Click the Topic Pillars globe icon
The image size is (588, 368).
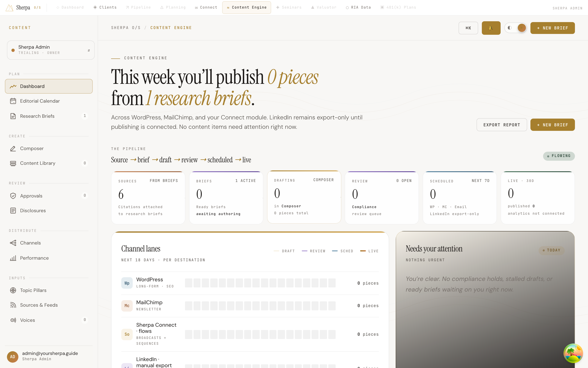pos(13,290)
